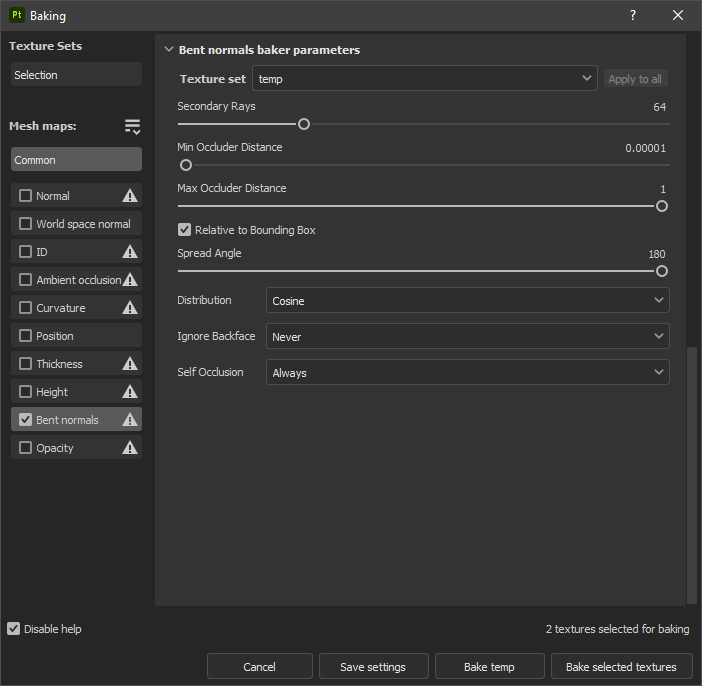Screen dimensions: 702x686
Task: Click the 'Texture Sets' heading
Action: click(46, 46)
